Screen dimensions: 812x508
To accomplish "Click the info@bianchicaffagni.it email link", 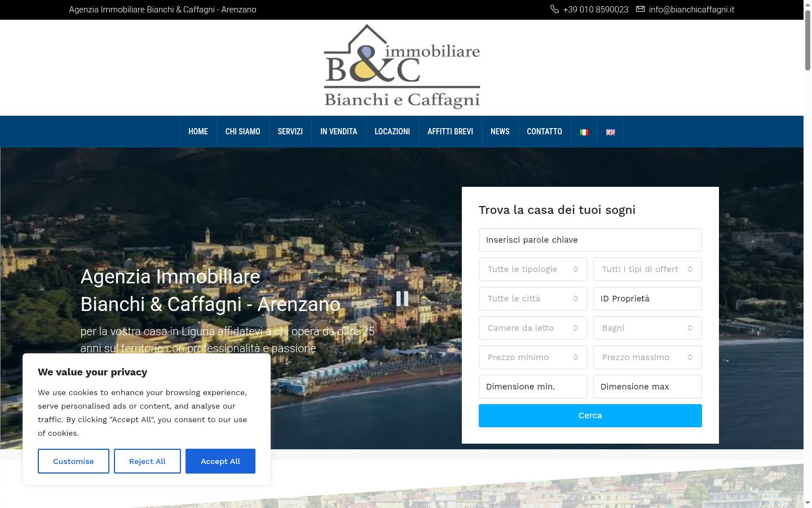I will 691,10.
